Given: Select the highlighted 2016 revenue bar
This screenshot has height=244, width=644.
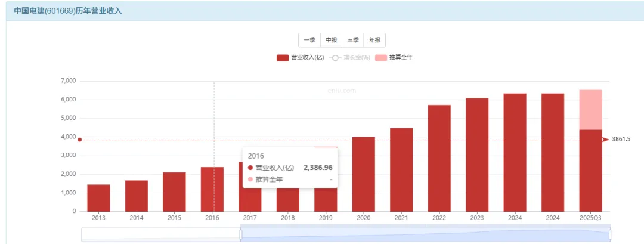Looking at the screenshot, I should pos(212,189).
